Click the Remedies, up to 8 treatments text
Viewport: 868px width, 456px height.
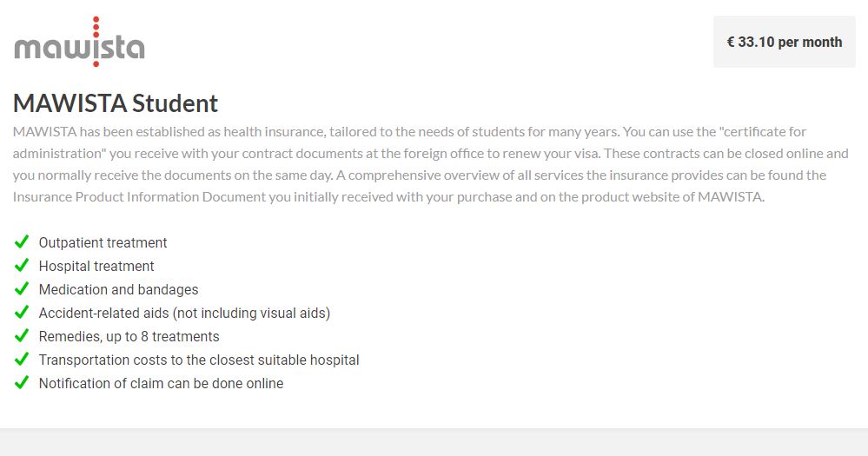coord(129,336)
